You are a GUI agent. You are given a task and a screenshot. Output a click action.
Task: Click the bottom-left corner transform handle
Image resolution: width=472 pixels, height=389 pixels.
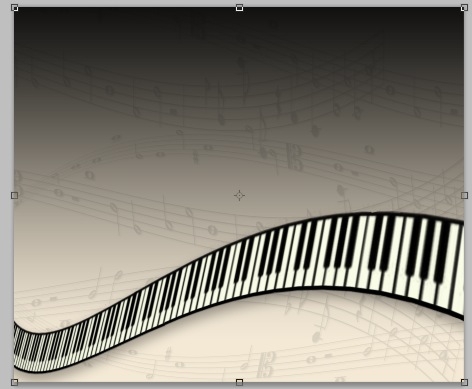[15, 382]
